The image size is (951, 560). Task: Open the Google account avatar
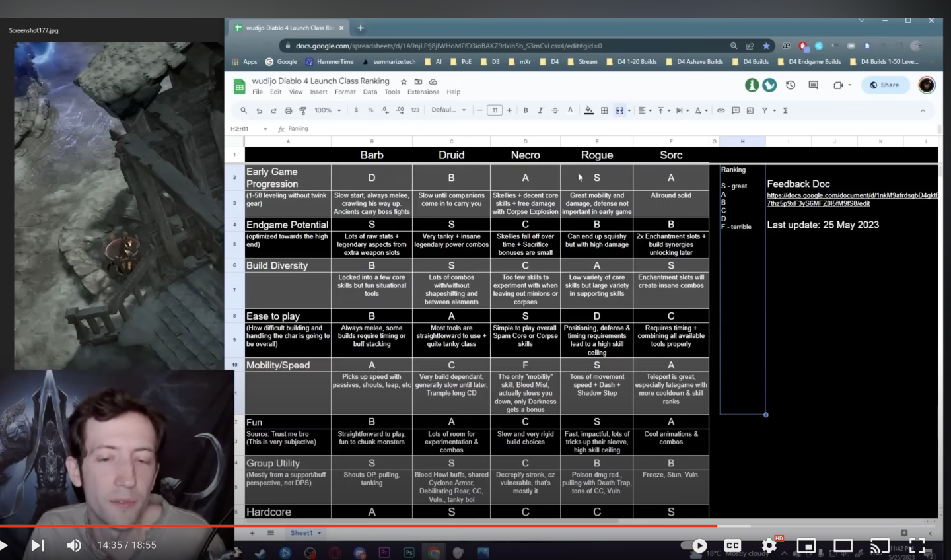(x=927, y=85)
